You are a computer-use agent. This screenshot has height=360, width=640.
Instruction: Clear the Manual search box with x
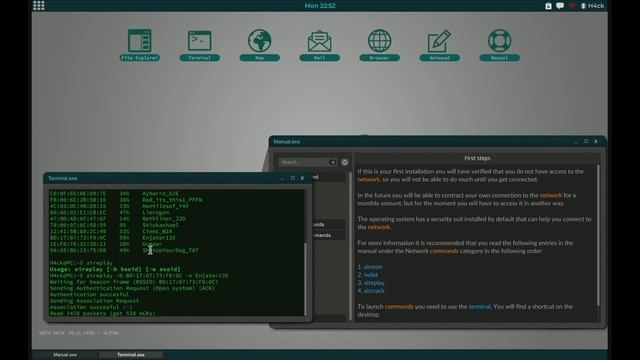coord(333,162)
